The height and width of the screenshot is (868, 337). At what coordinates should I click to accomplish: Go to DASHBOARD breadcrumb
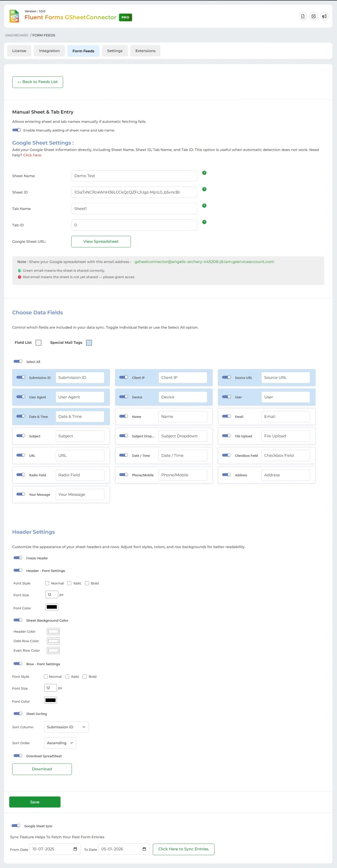[17, 35]
